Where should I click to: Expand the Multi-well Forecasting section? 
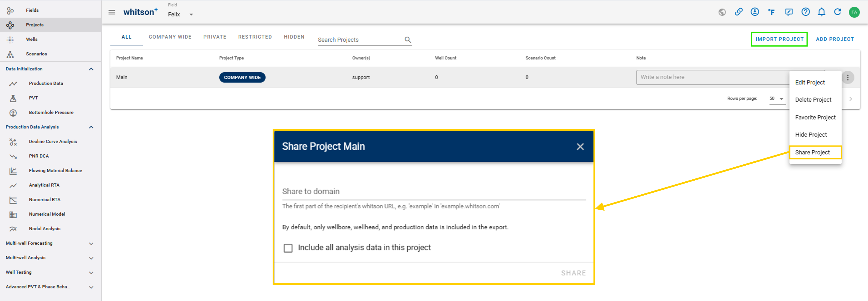pos(91,243)
